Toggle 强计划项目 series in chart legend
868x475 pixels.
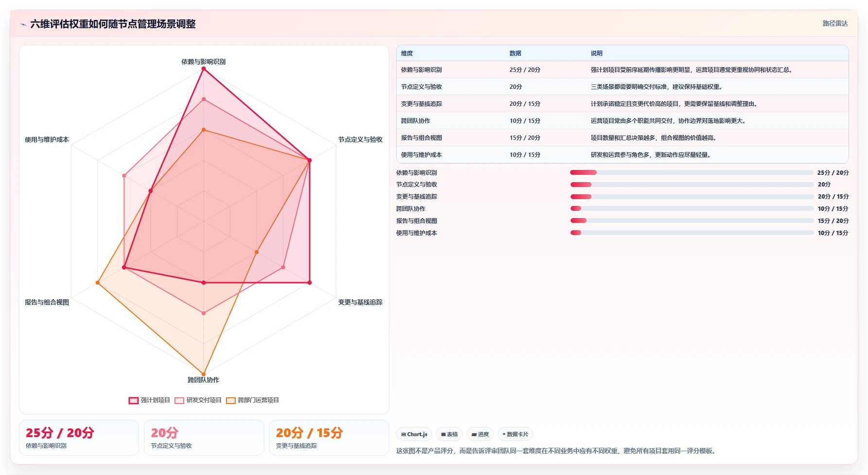(x=149, y=400)
